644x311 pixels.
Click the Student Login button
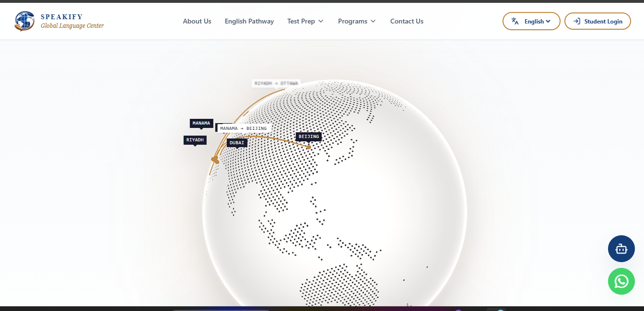pyautogui.click(x=597, y=21)
